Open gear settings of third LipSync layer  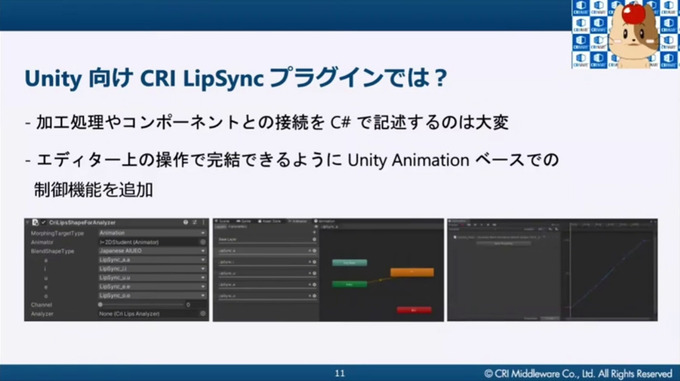click(x=314, y=273)
